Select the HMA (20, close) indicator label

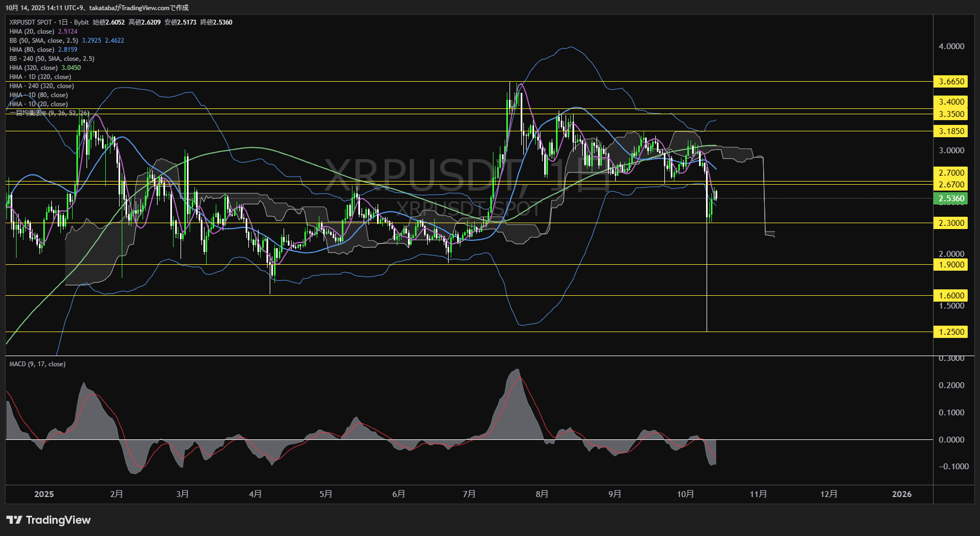tap(32, 31)
